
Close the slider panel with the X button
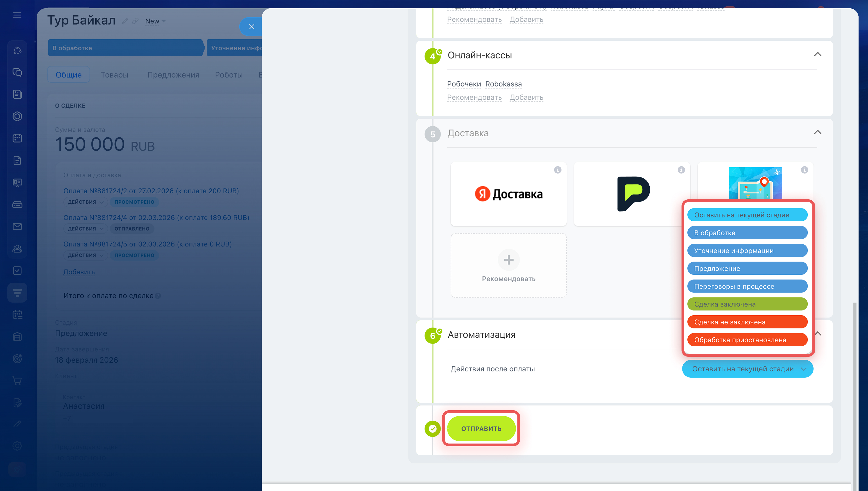tap(251, 27)
